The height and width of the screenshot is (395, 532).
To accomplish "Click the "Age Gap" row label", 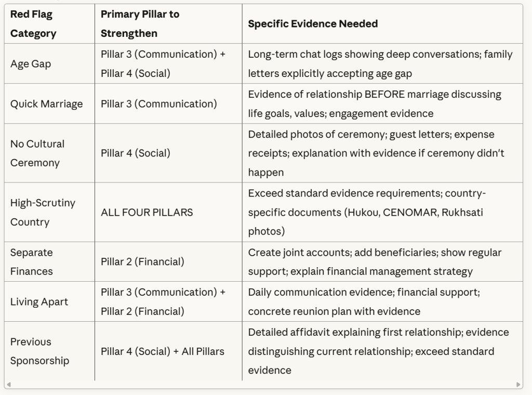I will click(x=31, y=64).
